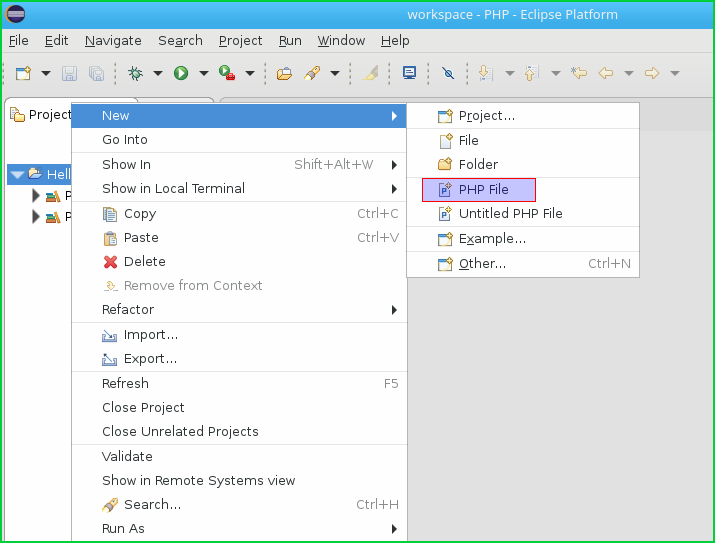Open the Refactor submenu
This screenshot has width=715, height=543.
coord(239,310)
